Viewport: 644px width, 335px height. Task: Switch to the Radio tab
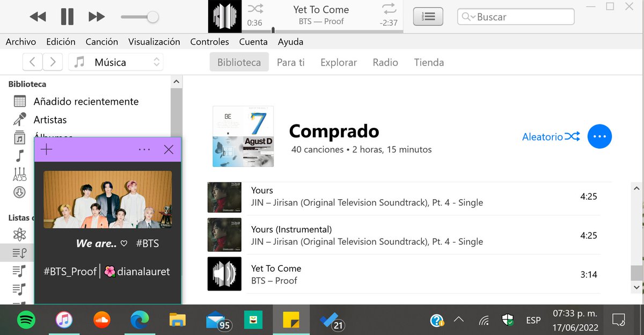coord(385,62)
